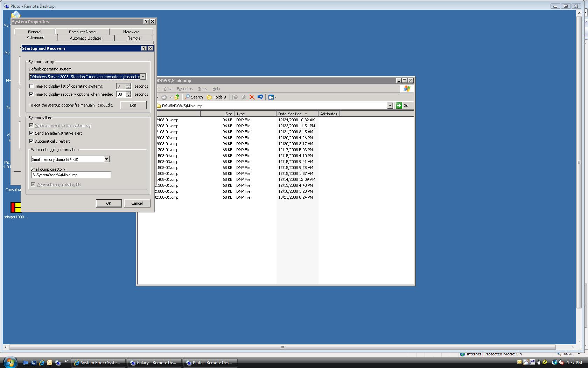588x368 pixels.
Task: Switch to Pluto Remote Desktop taskbar button
Action: (x=210, y=363)
